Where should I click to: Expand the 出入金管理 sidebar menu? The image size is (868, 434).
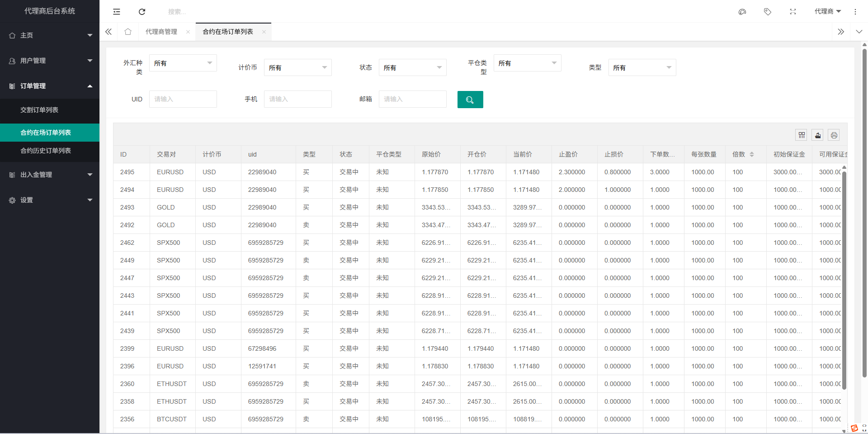click(x=50, y=175)
